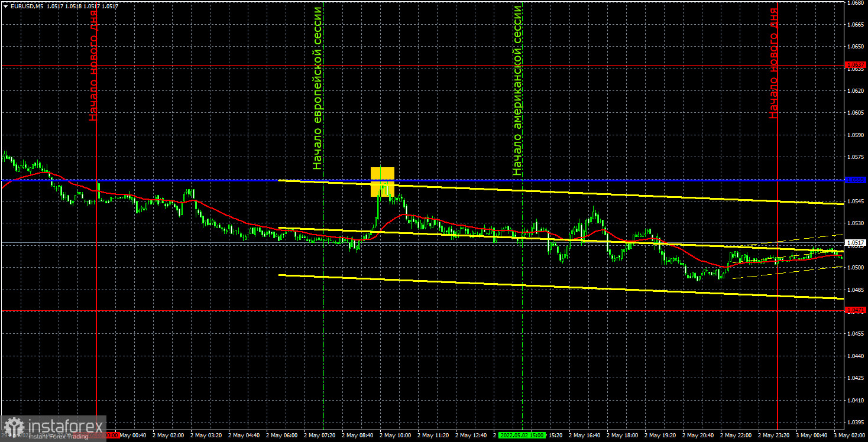Click the 1.0410 price axis label

[x=855, y=400]
